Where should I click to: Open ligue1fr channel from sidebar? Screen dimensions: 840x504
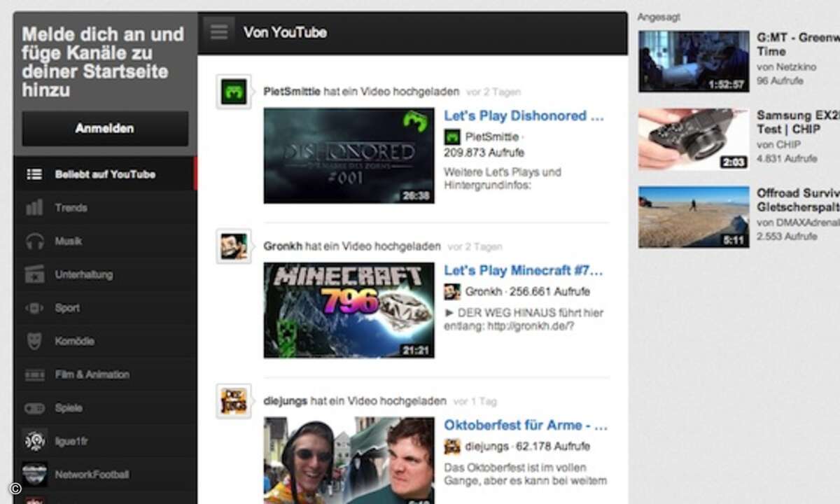tap(105, 441)
